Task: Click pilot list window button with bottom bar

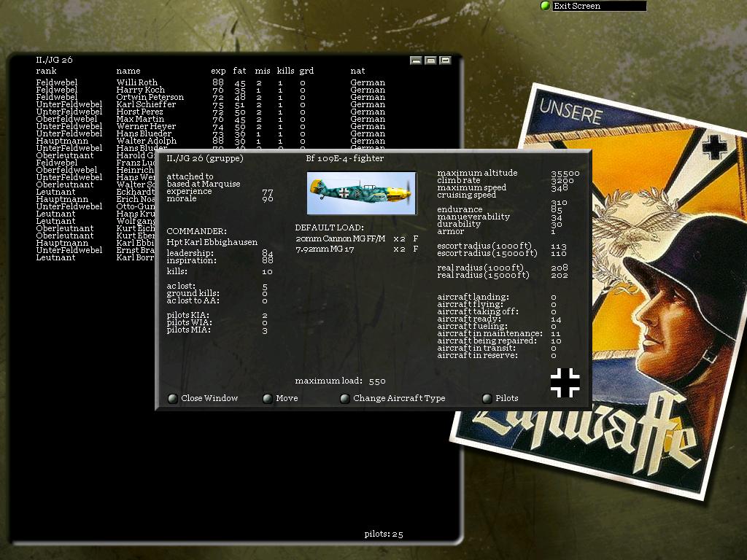Action: pos(416,61)
